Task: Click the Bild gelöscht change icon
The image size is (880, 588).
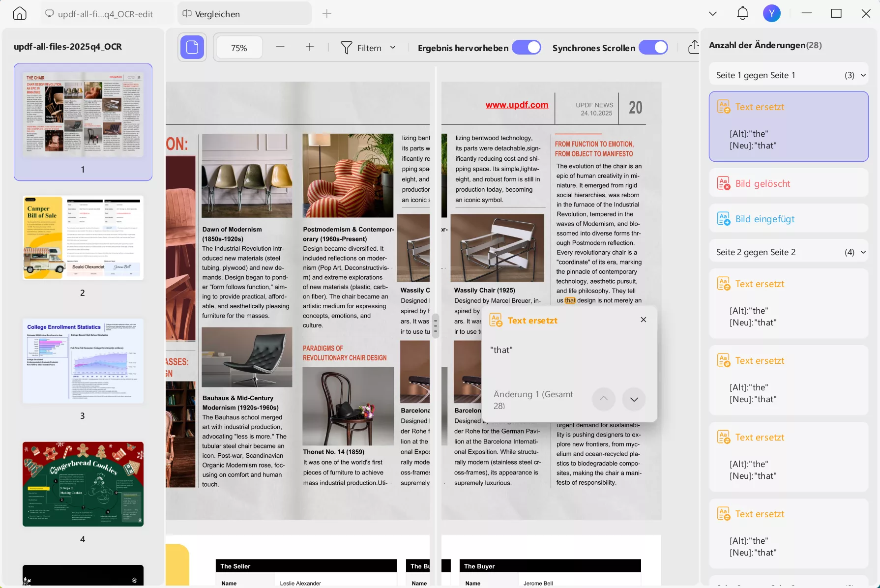Action: (724, 182)
